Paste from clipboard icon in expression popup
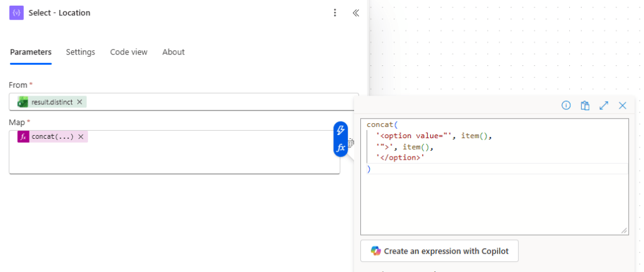This screenshot has width=644, height=272. 585,106
